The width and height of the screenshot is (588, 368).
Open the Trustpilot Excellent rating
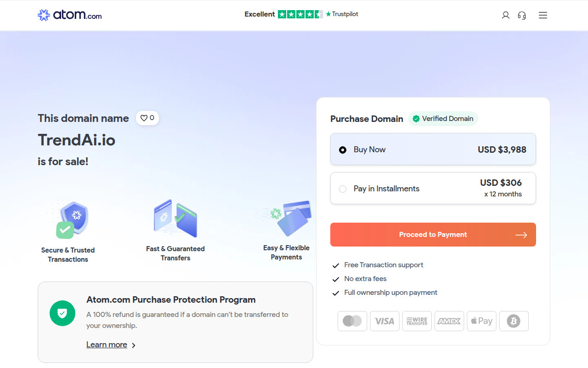[301, 14]
